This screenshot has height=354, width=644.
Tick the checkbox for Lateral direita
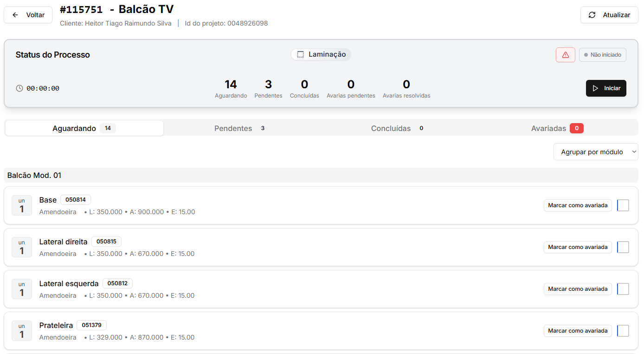(623, 247)
